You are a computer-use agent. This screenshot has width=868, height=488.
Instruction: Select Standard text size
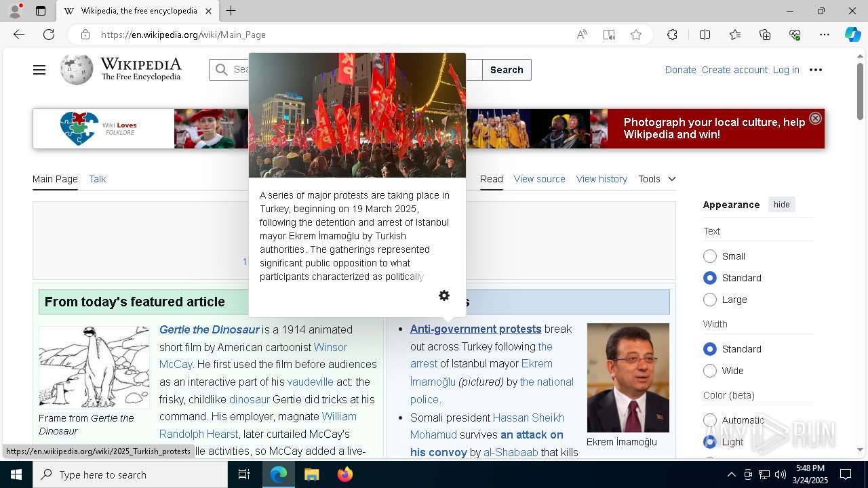[x=710, y=278]
